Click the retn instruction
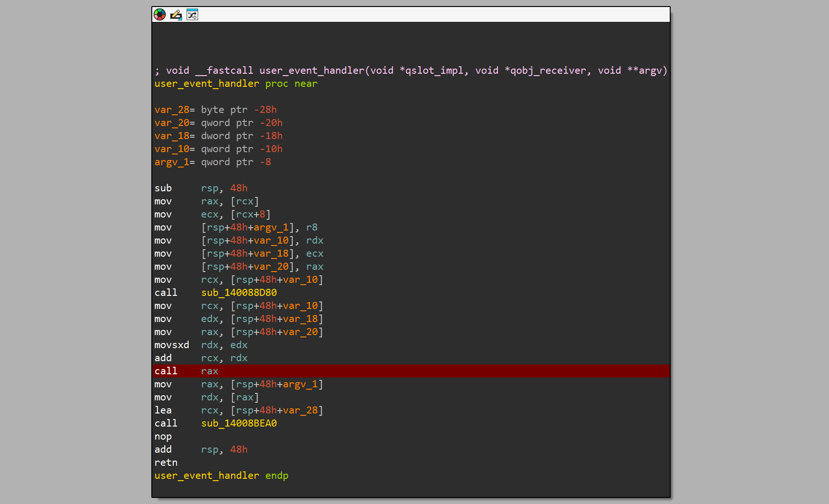829x504 pixels. pyautogui.click(x=166, y=462)
